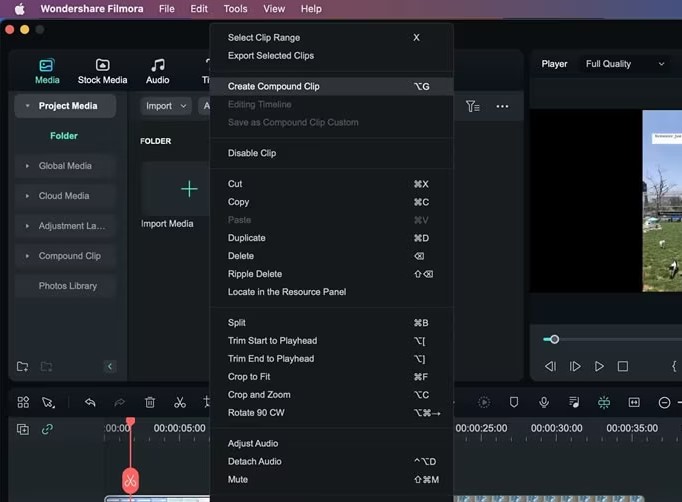Select the scissors split tool

coord(180,402)
